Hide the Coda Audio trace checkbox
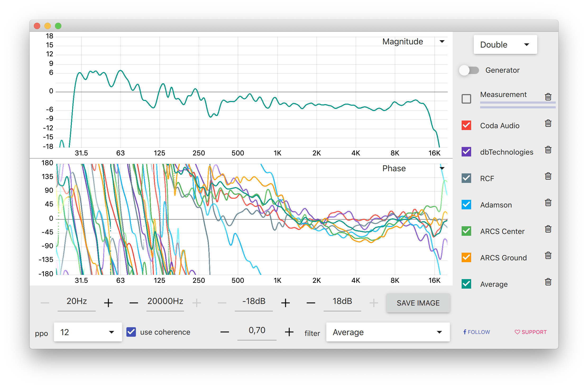Viewport: 588px width, 388px height. click(x=466, y=125)
